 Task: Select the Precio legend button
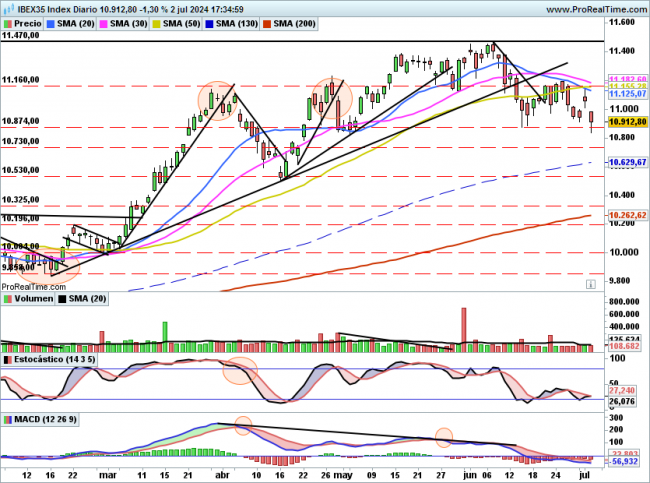coord(22,24)
